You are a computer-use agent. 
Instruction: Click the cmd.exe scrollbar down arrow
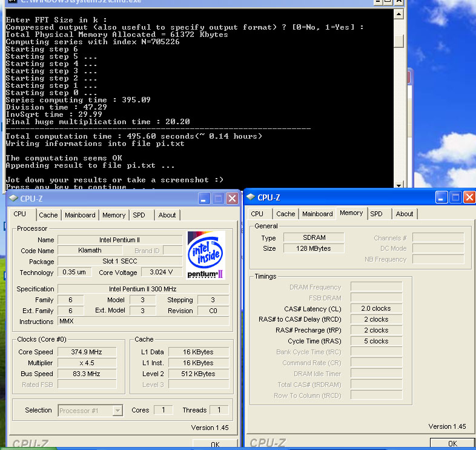coord(398,185)
